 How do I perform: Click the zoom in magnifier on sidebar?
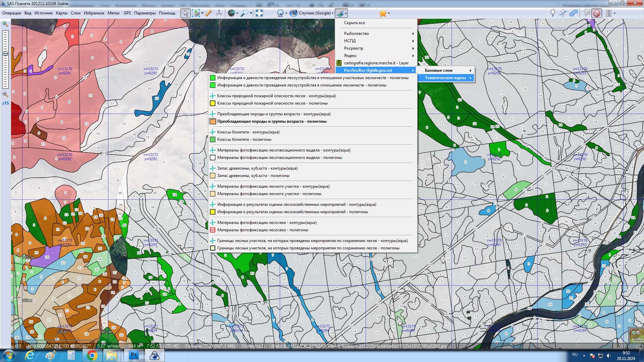(5, 24)
